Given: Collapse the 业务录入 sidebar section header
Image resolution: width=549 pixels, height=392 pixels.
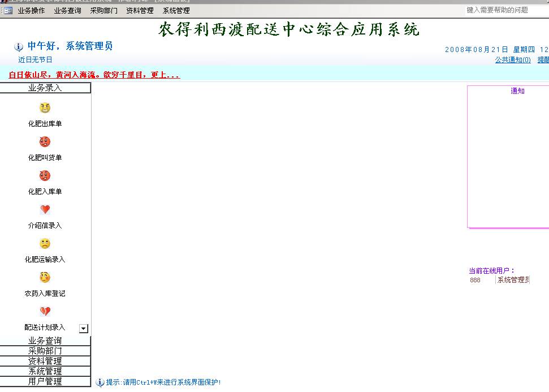Looking at the screenshot, I should 45,88.
